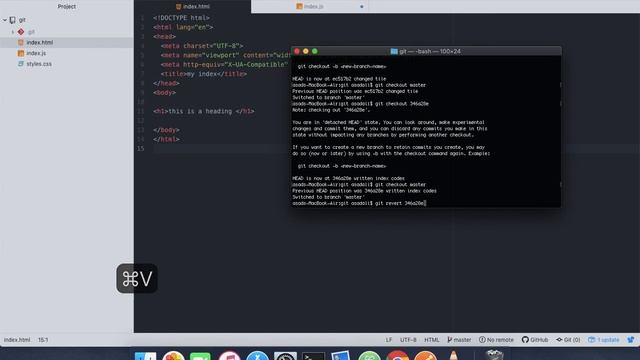Close the terminal window with red button
640x360 pixels.
pos(297,51)
